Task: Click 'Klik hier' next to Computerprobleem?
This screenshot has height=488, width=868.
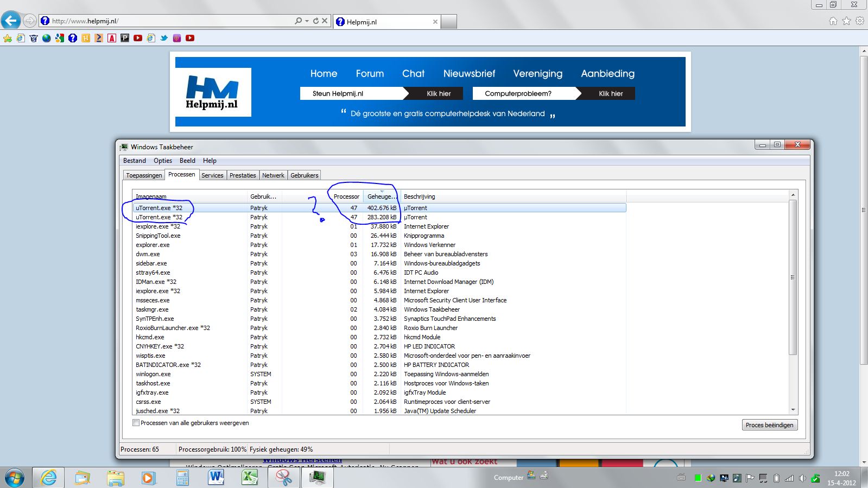Action: tap(611, 93)
